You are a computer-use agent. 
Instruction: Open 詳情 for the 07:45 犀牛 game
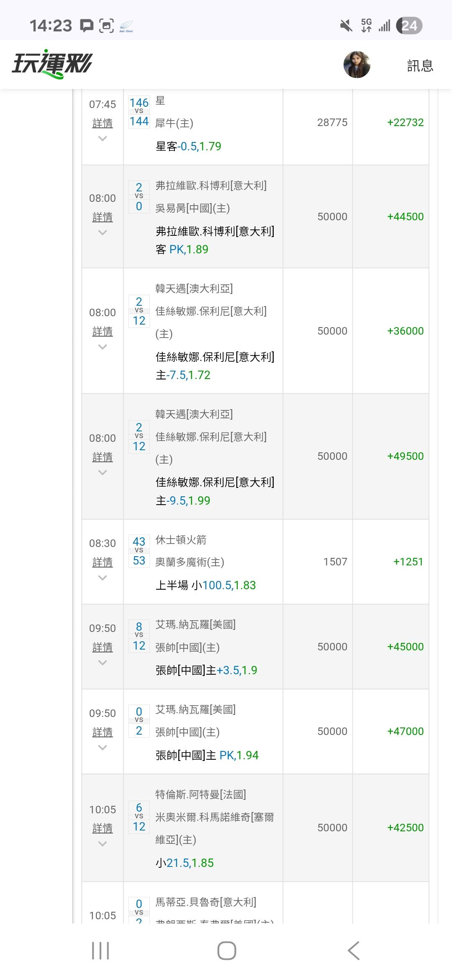(x=103, y=123)
